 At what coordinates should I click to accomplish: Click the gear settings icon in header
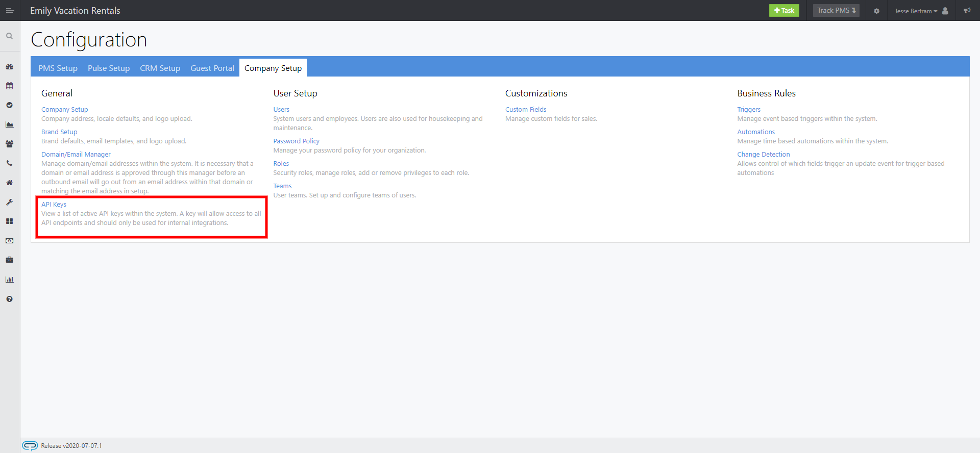tap(876, 11)
